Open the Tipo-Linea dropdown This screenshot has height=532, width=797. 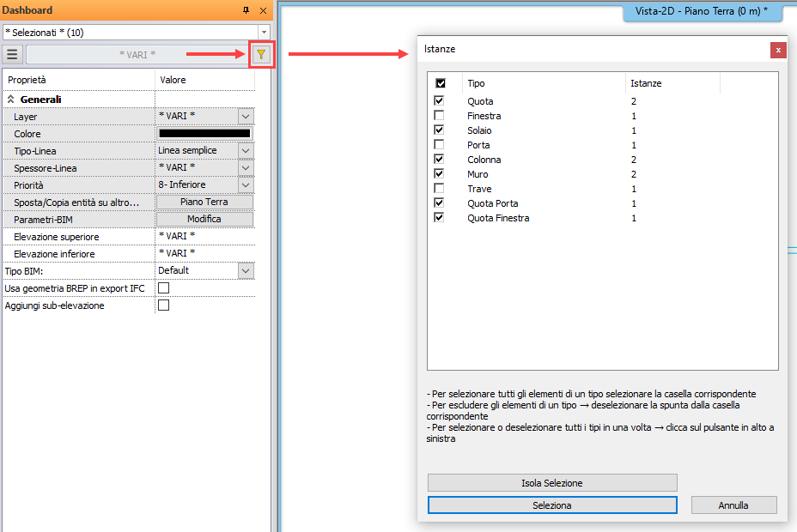pyautogui.click(x=246, y=151)
